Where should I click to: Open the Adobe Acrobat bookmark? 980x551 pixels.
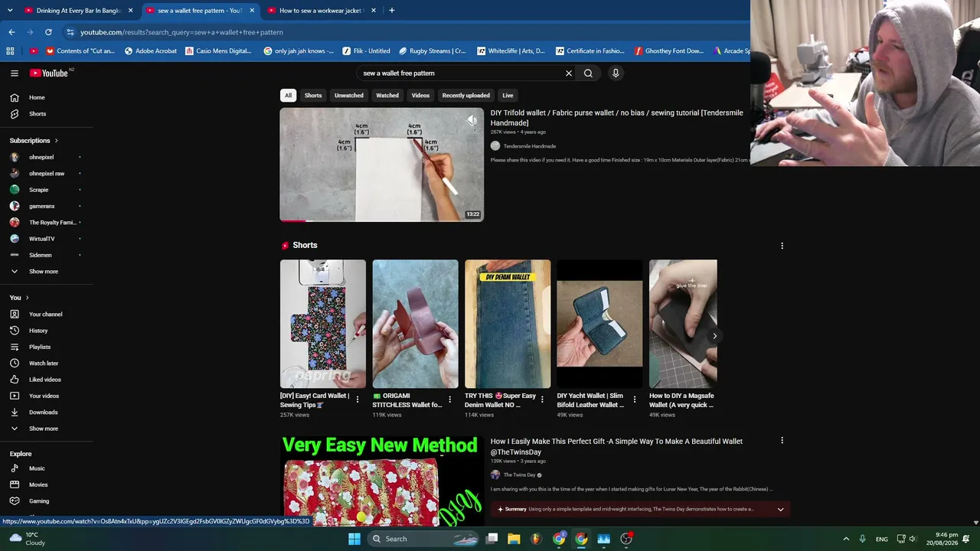150,51
